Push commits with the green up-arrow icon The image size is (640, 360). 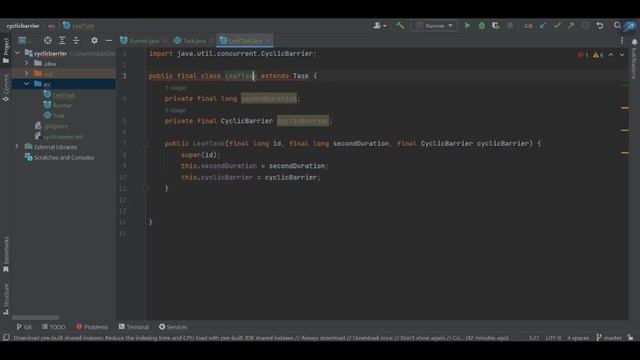tap(571, 26)
